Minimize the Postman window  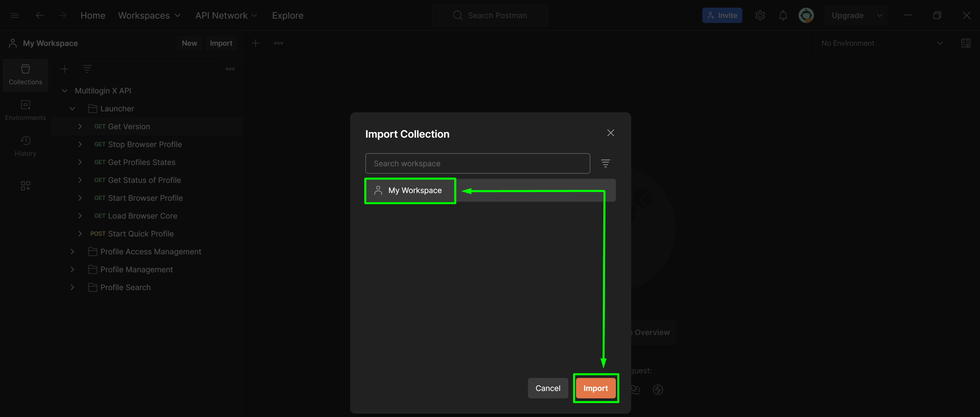(x=908, y=16)
